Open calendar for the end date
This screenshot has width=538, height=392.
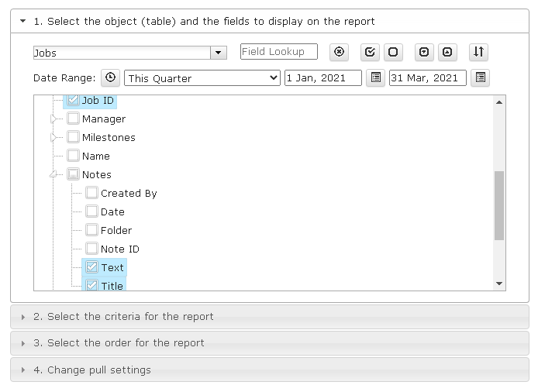pos(481,77)
